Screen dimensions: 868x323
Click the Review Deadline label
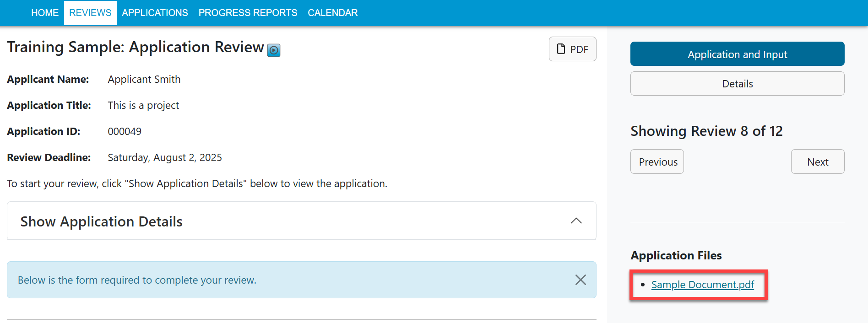point(49,158)
